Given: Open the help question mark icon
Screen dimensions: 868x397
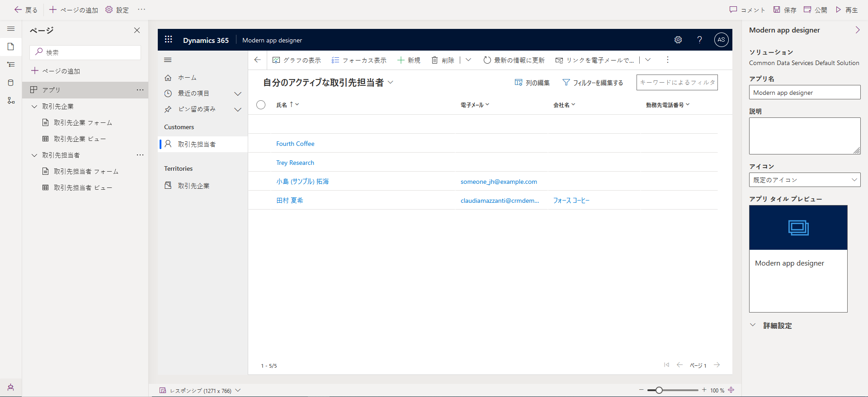Looking at the screenshot, I should (x=699, y=40).
